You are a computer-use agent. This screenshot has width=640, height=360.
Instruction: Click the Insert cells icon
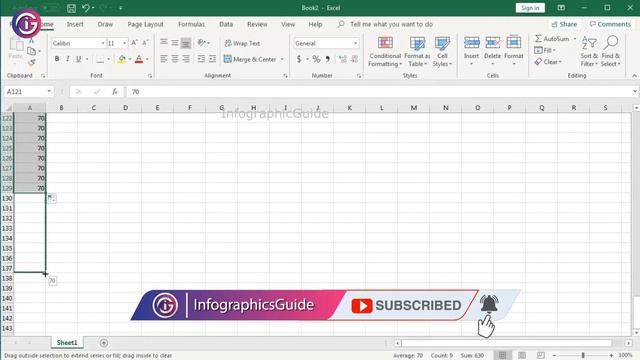coord(471,42)
